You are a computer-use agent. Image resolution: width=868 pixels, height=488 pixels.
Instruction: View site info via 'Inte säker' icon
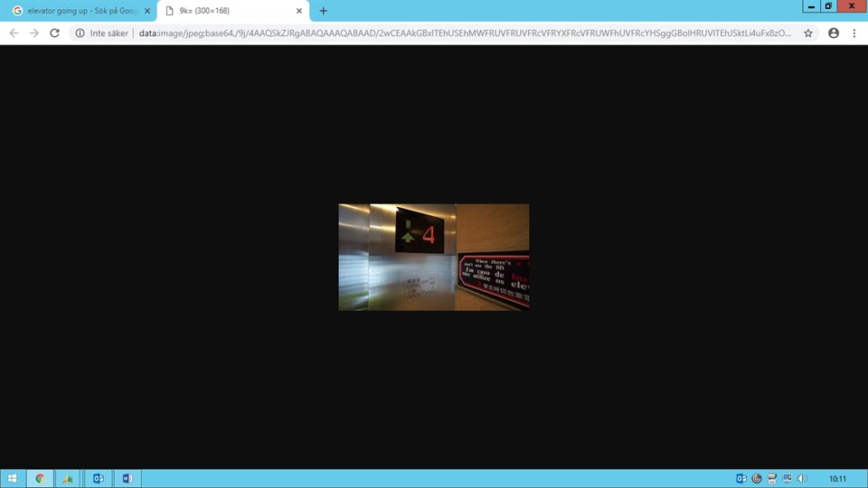click(x=80, y=33)
